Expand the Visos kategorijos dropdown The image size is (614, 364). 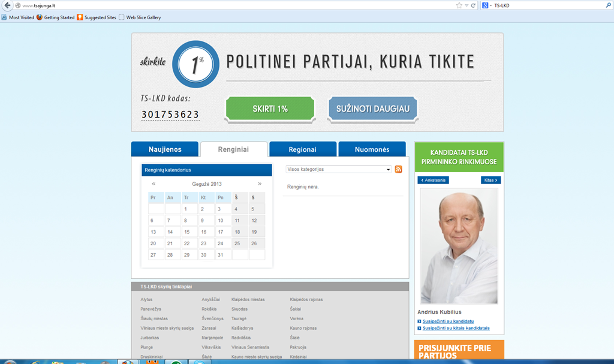point(338,169)
